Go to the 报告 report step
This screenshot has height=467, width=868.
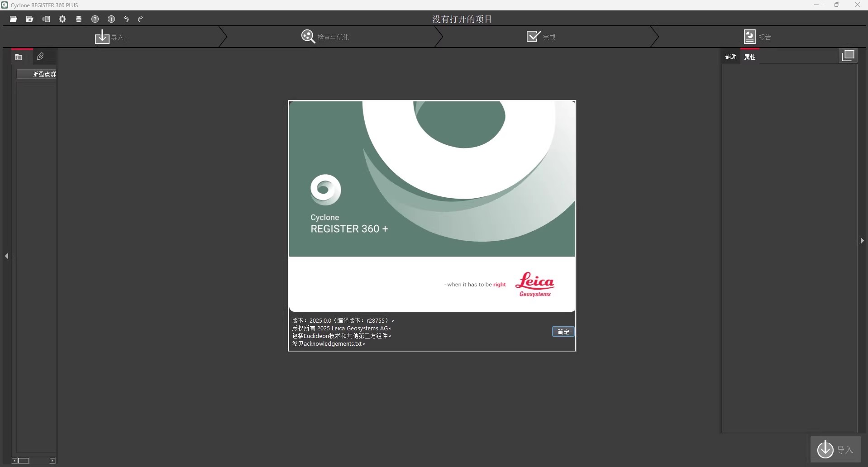758,37
